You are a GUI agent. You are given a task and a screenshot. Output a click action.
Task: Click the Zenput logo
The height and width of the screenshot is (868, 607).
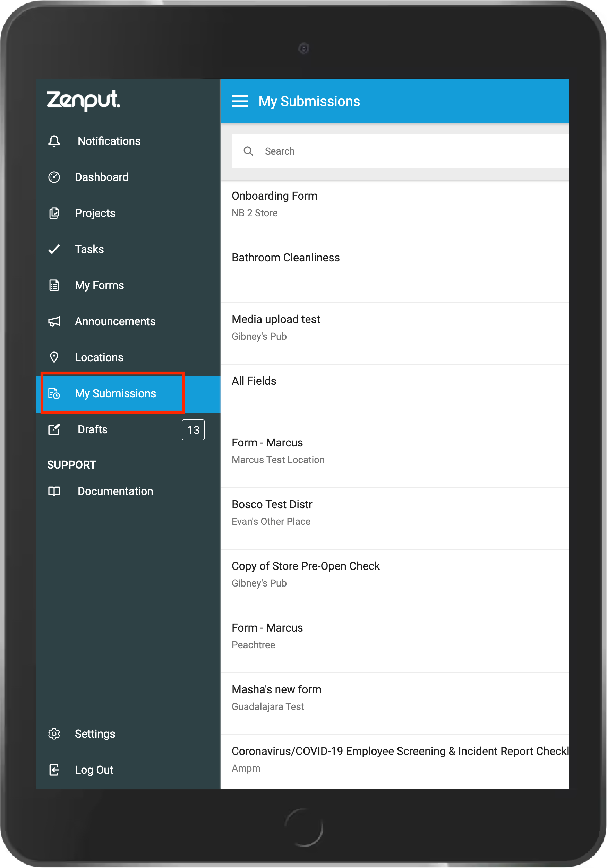[x=84, y=101]
